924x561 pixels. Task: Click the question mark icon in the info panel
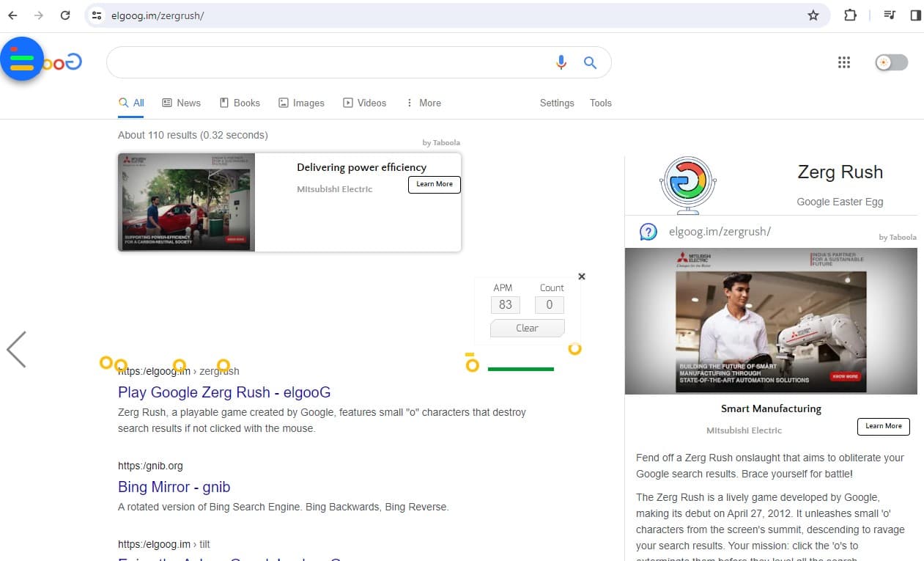pos(648,232)
